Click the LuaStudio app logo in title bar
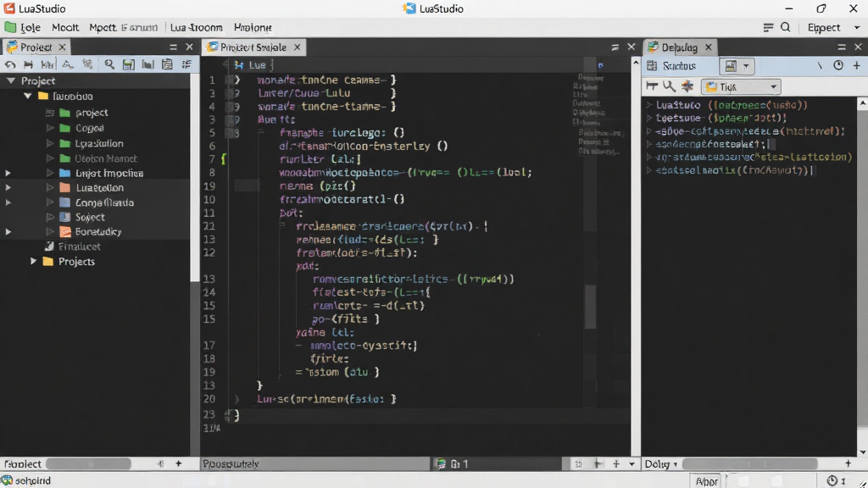This screenshot has height=488, width=868. pyautogui.click(x=9, y=8)
